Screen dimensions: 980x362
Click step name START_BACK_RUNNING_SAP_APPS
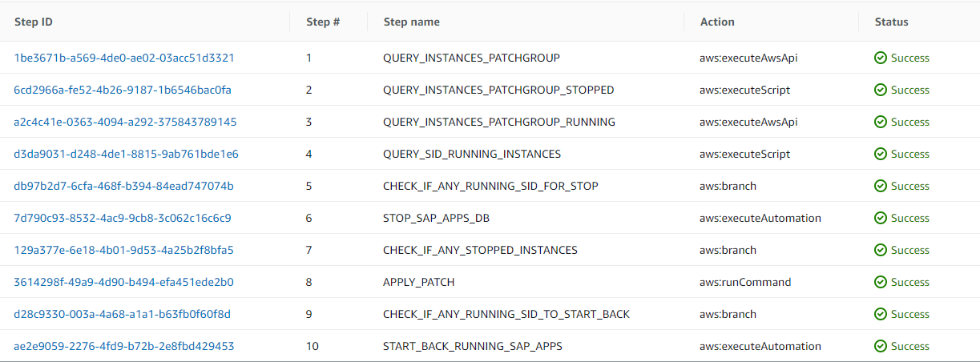[x=473, y=346]
